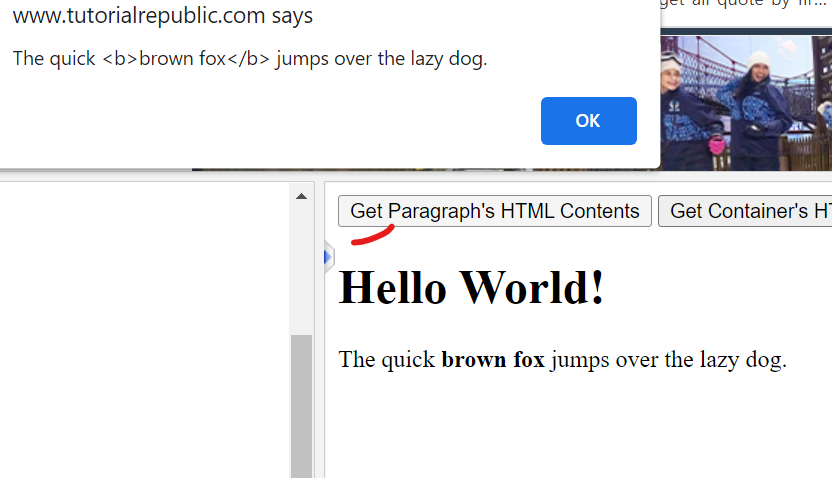Click the scrollbar up arrow in the editor pane
This screenshot has height=478, width=832.
tap(301, 197)
